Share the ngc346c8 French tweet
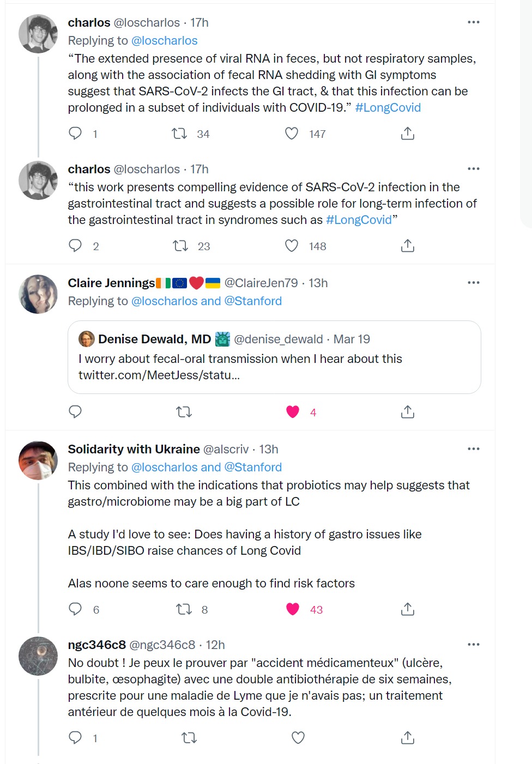The width and height of the screenshot is (532, 764). pos(408,738)
